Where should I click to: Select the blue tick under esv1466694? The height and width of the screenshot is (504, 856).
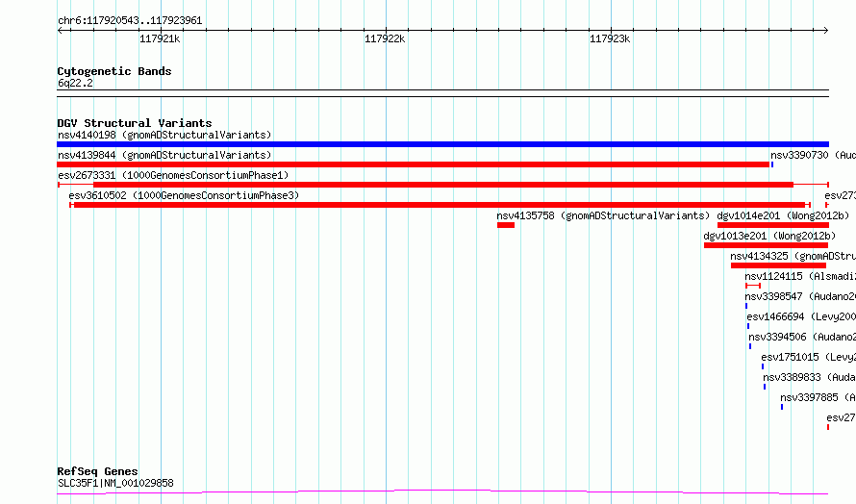click(x=748, y=326)
